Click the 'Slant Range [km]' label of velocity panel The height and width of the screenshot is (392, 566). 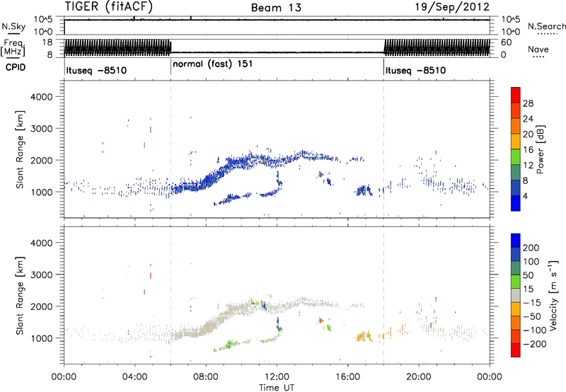pos(20,296)
